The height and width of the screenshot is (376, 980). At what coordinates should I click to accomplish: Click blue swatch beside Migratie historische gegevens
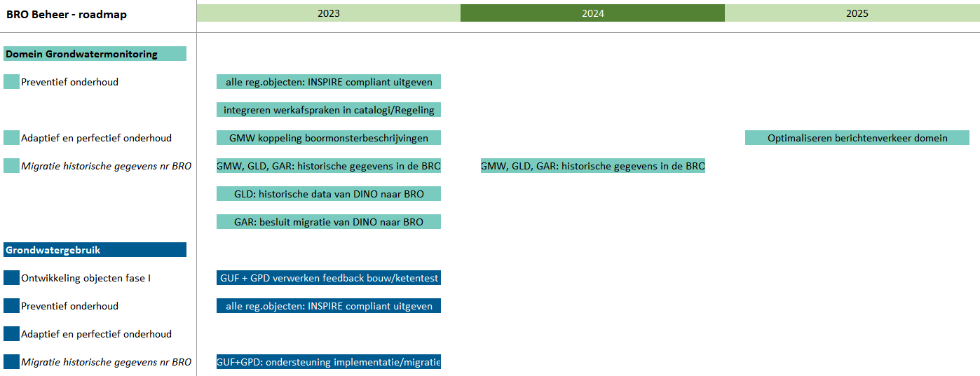(11, 362)
